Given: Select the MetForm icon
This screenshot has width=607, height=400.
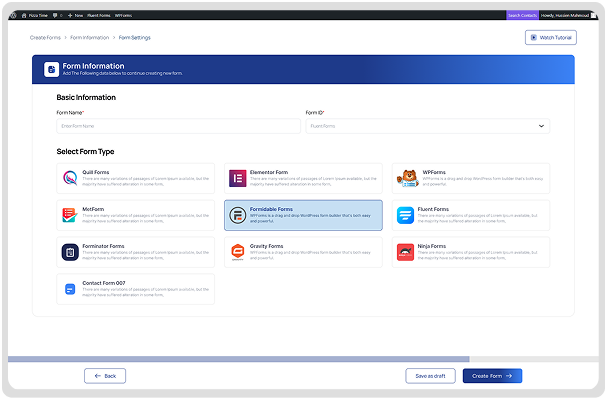Looking at the screenshot, I should pos(70,215).
